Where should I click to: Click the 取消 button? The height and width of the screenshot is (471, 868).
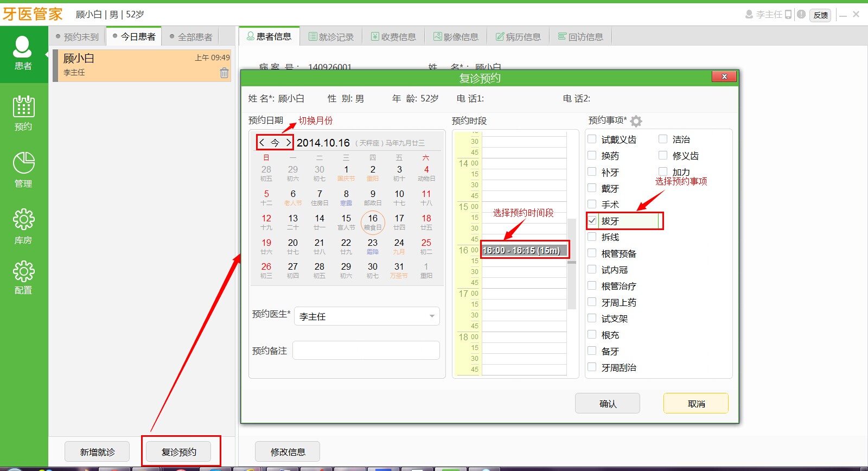pos(696,404)
